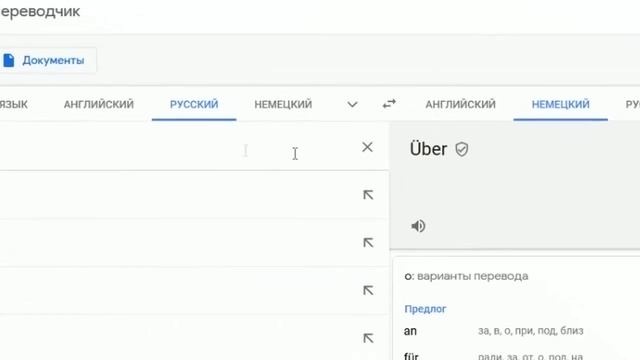Insert third suggestion using its arrow icon

coord(368,291)
